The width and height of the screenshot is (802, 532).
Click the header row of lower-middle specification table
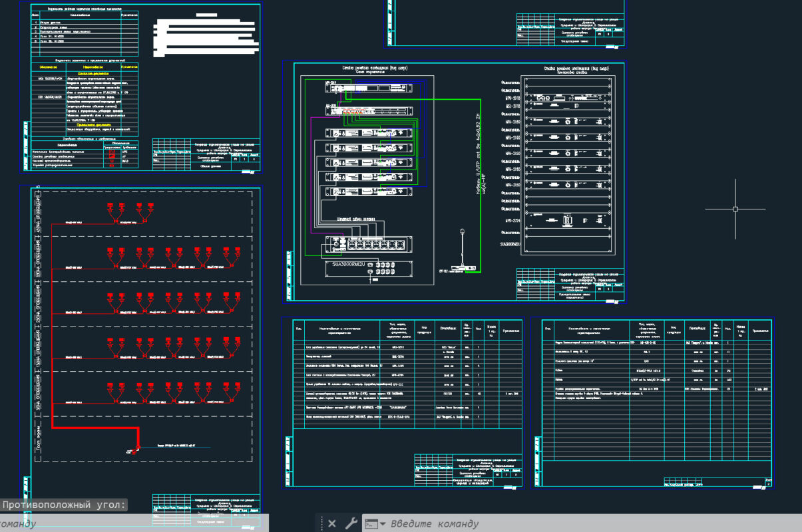407,329
